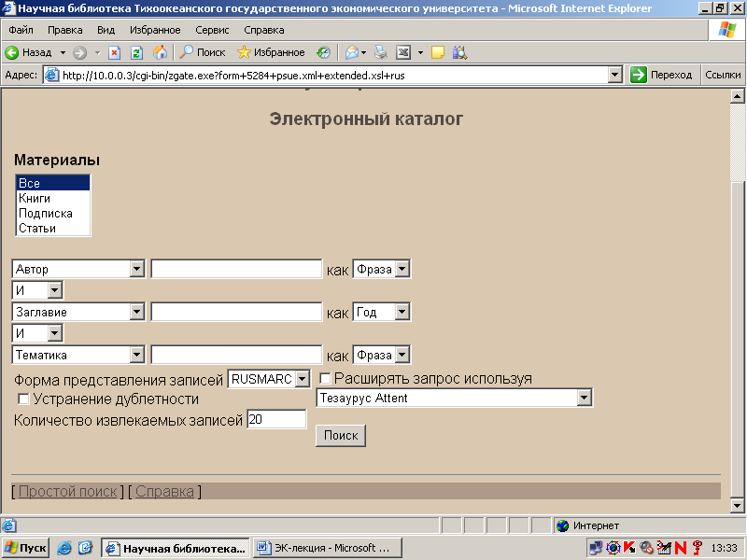Stop page loading with the red X icon
Viewport: 747px width, 560px height.
pos(114,52)
